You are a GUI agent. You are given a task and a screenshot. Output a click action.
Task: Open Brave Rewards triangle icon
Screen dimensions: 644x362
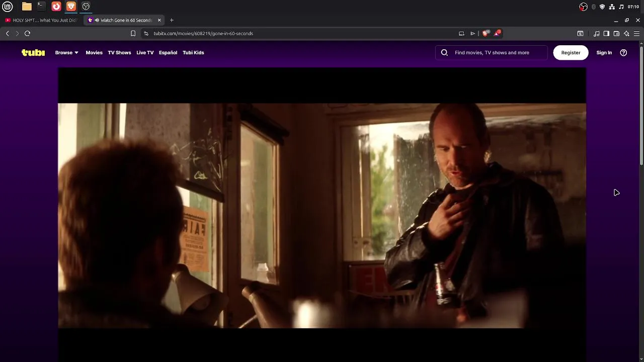pos(497,33)
